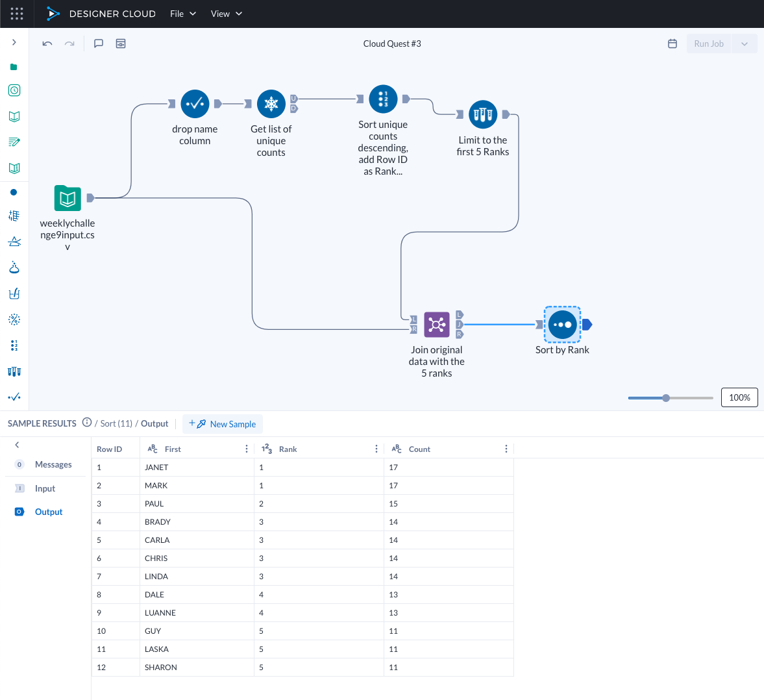Click the folder icon in the left sidebar
764x700 pixels.
point(14,66)
